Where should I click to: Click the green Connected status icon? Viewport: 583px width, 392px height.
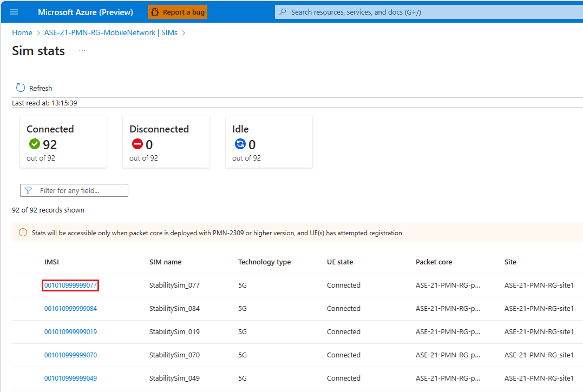(35, 144)
